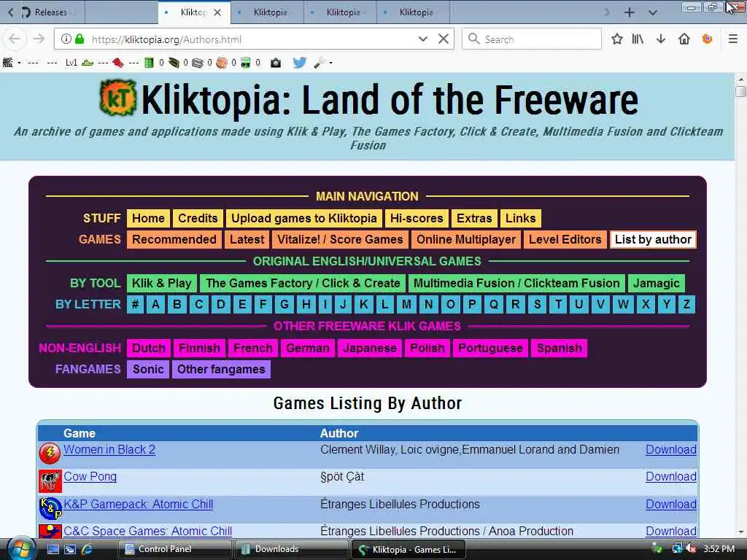Open the Links page

coord(520,218)
